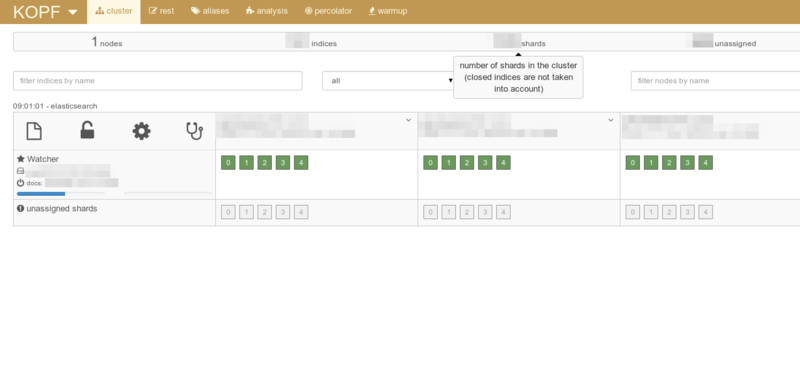
Task: Select green shard 4 of third index
Action: pos(706,163)
